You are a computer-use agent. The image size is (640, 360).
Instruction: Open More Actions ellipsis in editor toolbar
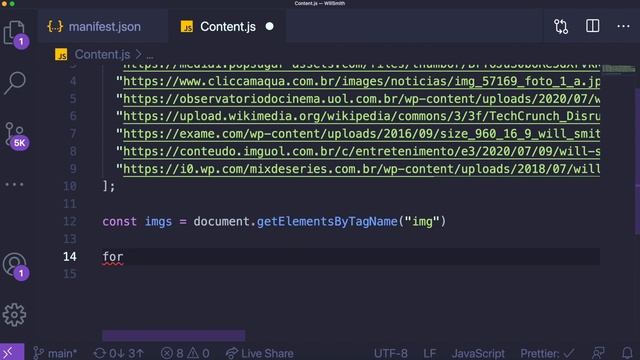[x=623, y=27]
